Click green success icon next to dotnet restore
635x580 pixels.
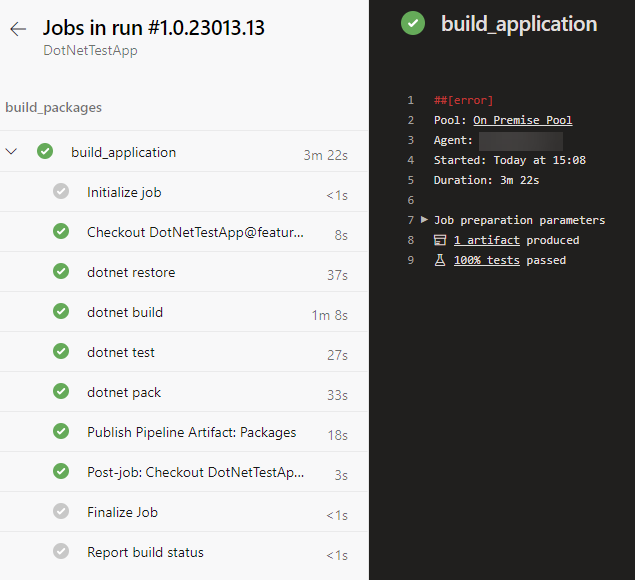coord(61,272)
